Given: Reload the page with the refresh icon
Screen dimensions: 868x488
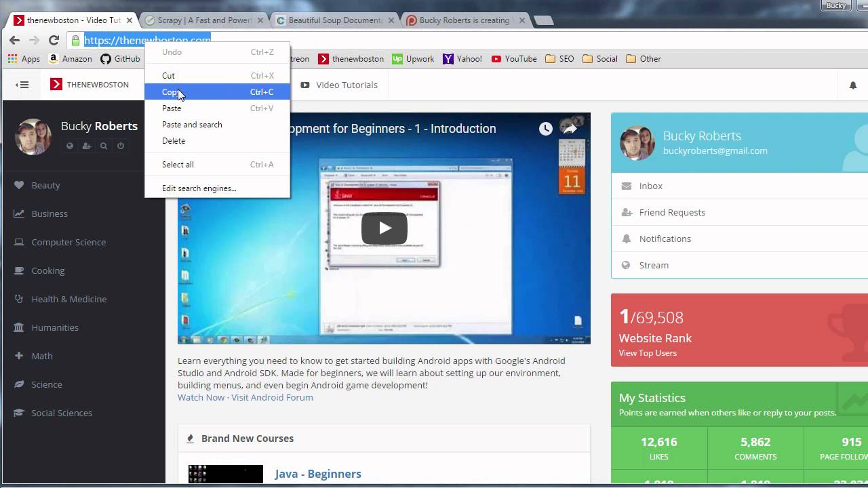Looking at the screenshot, I should pos(54,40).
